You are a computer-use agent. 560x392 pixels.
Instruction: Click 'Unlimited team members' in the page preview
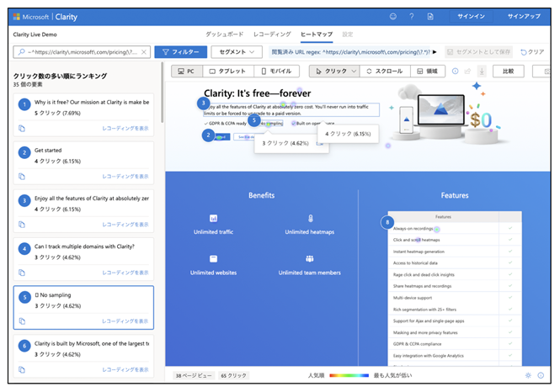click(310, 273)
